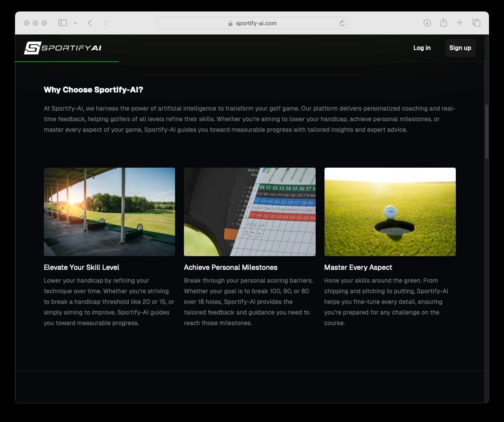Image resolution: width=504 pixels, height=422 pixels.
Task: Click the Sign up button
Action: (x=460, y=48)
